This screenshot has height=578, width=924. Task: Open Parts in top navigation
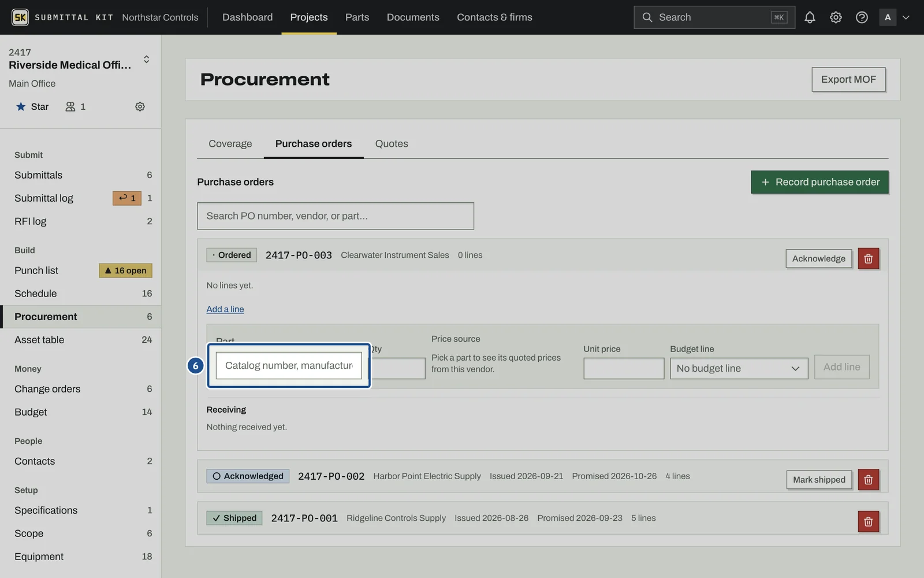357,17
